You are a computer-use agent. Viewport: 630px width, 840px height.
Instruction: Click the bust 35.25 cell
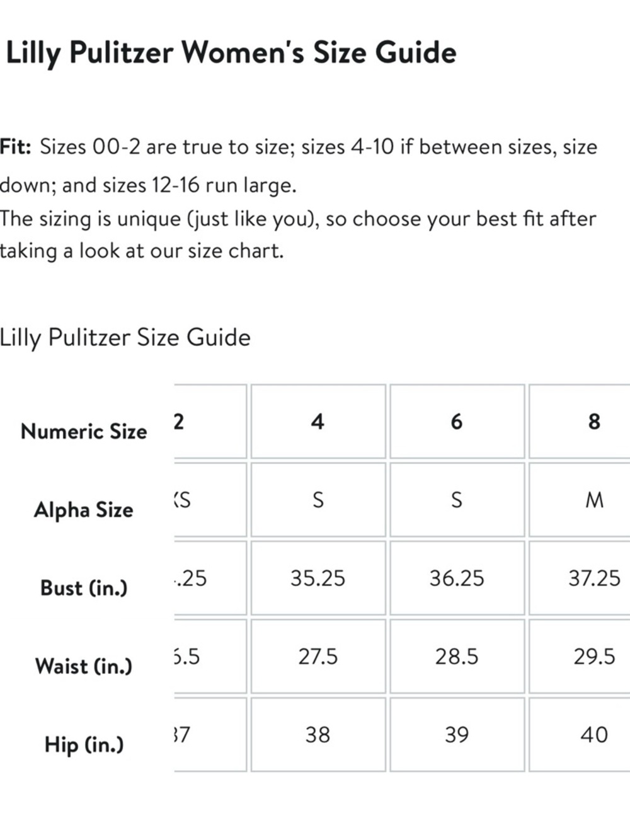(318, 578)
